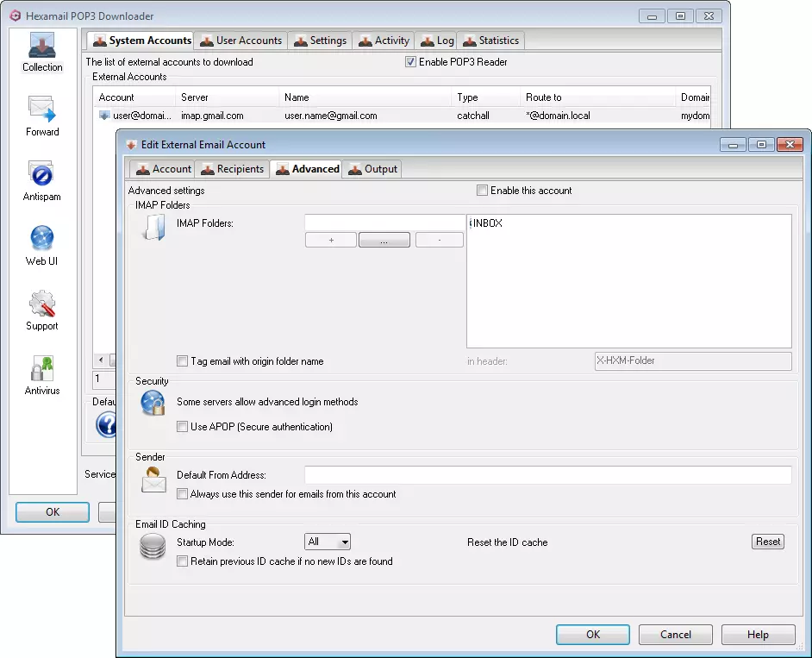812x658 pixels.
Task: Enable Use APOP secure authentication
Action: (182, 427)
